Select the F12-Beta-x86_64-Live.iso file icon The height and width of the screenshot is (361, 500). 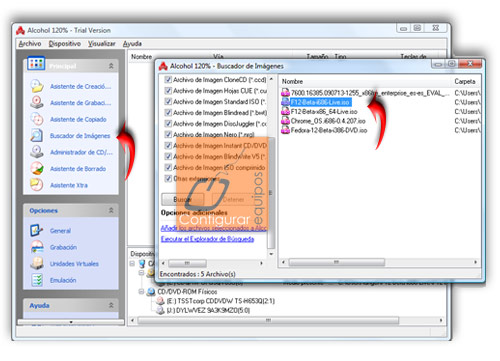coord(285,111)
